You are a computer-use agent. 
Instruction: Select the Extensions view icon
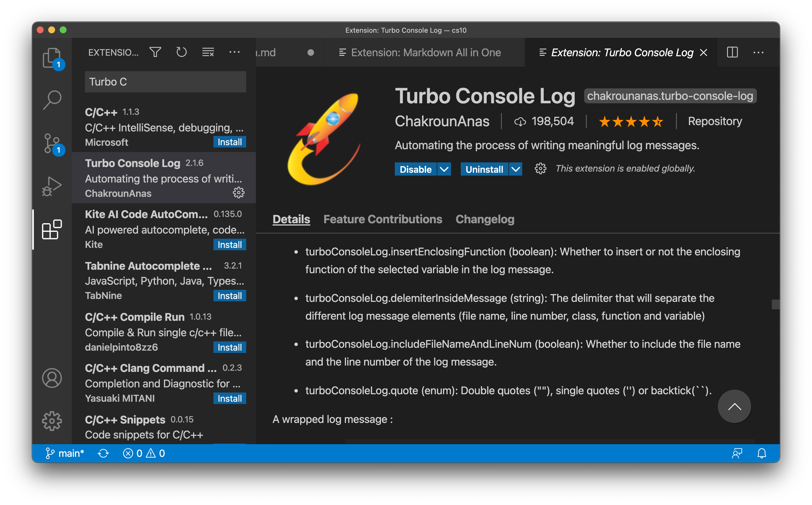52,230
